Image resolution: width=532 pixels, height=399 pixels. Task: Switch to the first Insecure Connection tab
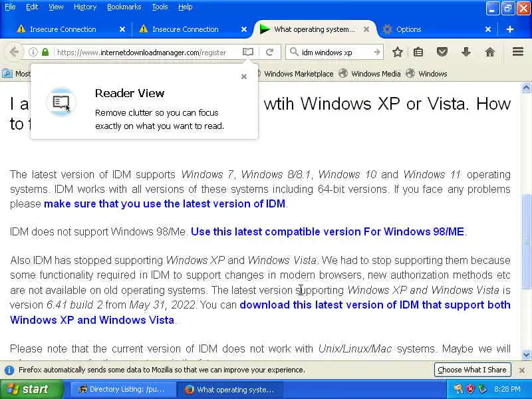(63, 29)
